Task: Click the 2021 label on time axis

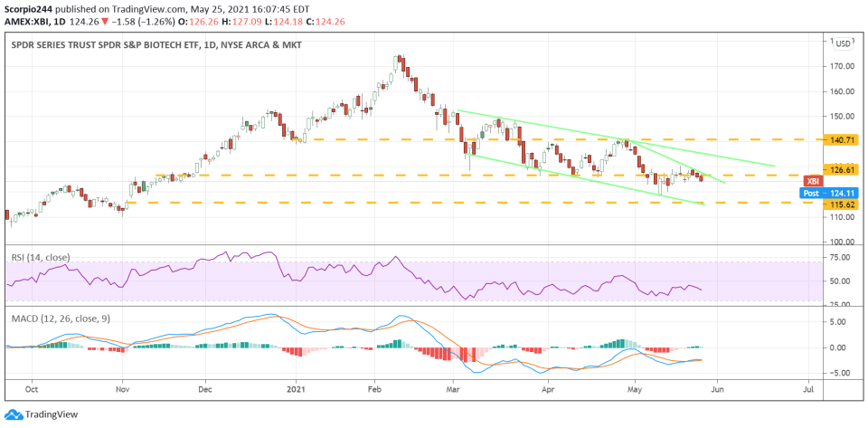Action: (297, 388)
